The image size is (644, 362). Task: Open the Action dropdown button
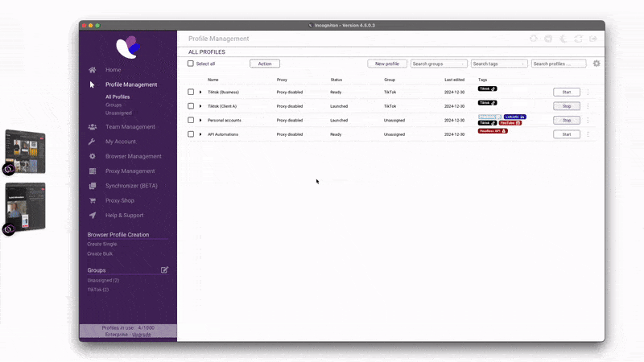(265, 64)
